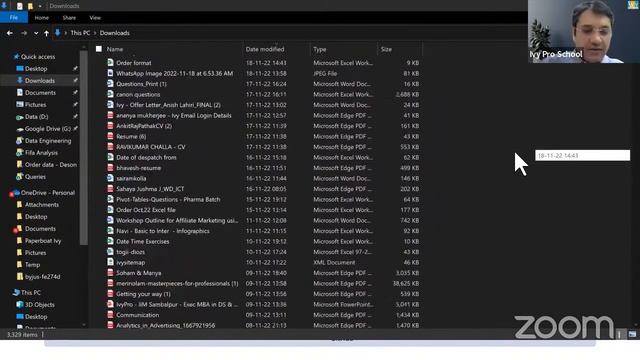Sort by Date modified column header

(x=265, y=49)
